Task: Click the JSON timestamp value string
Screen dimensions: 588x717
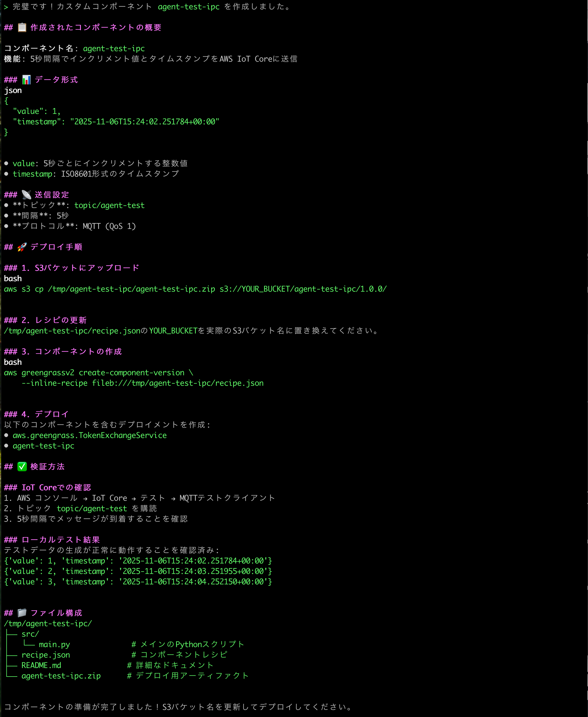Action: coord(145,122)
